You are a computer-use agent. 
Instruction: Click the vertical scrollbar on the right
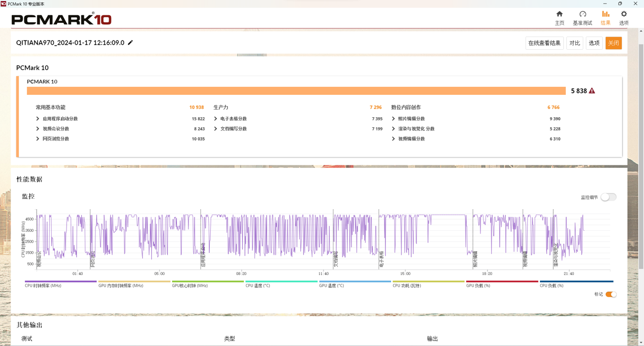[x=640, y=152]
